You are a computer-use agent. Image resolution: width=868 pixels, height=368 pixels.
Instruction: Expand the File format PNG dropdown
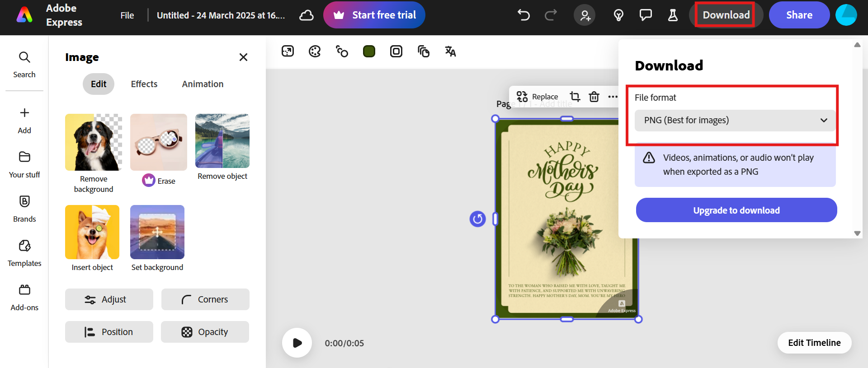(x=735, y=121)
